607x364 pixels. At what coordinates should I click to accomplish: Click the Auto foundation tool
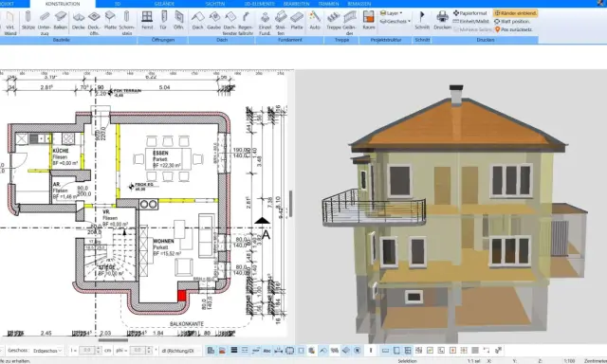[x=315, y=21]
